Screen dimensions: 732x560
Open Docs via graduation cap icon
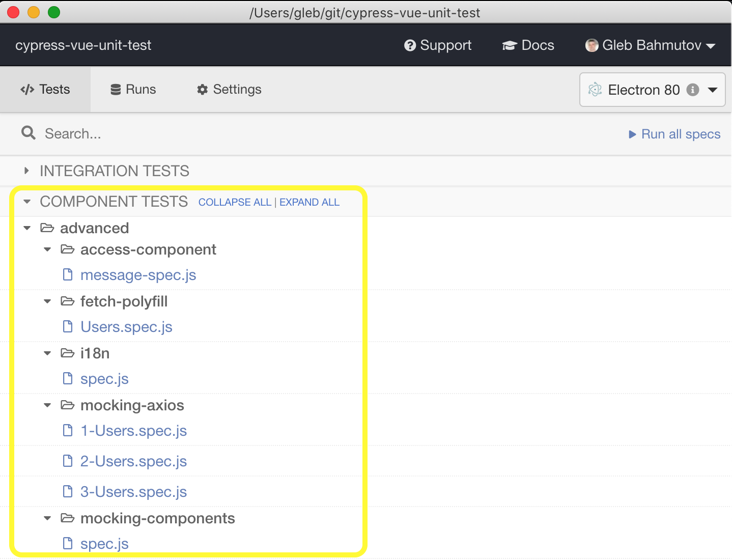(510, 46)
